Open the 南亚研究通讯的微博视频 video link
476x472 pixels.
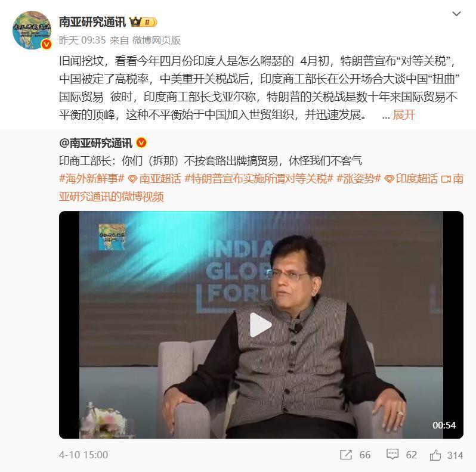click(261, 188)
